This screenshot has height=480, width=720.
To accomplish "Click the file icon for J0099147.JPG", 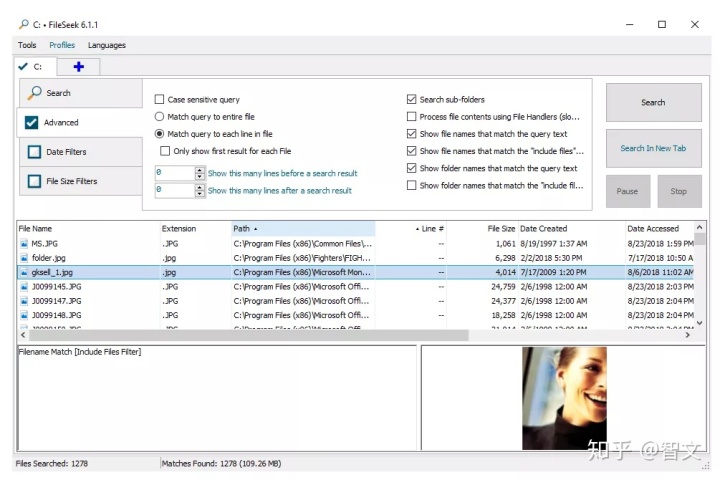I will 24,301.
